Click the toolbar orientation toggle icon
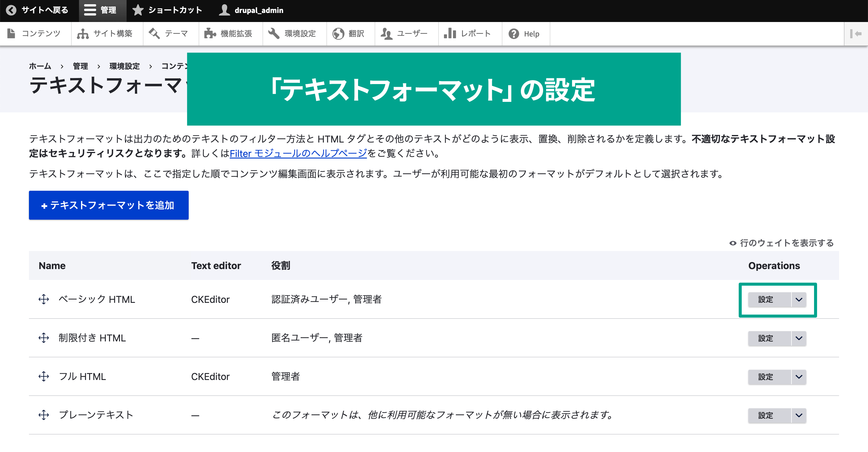Viewport: 868px width, 452px height. click(x=856, y=34)
